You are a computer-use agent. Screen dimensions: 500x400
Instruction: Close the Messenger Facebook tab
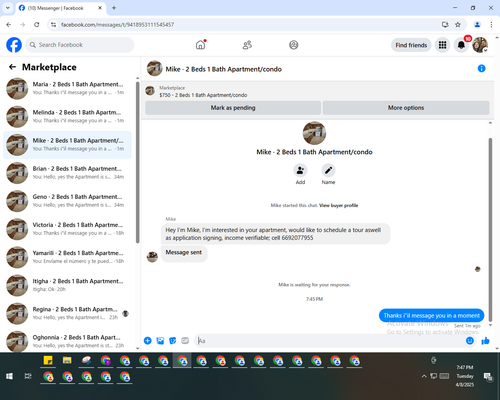point(100,8)
